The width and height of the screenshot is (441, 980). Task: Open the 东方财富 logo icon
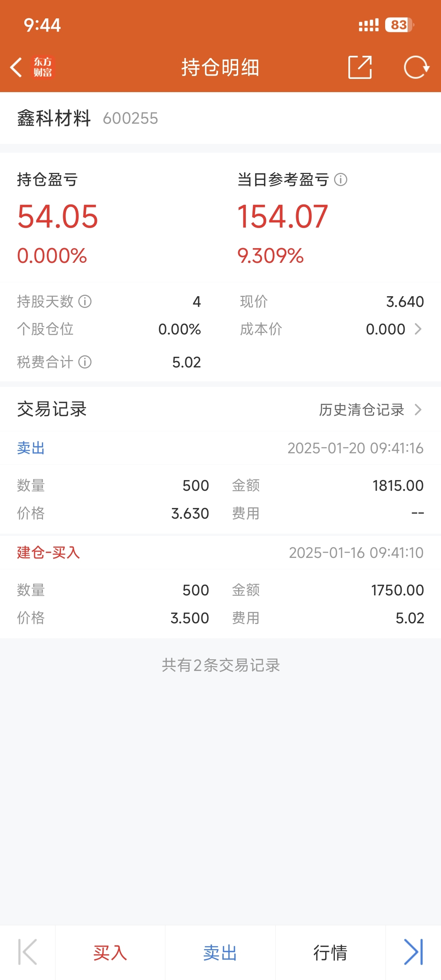tap(43, 67)
